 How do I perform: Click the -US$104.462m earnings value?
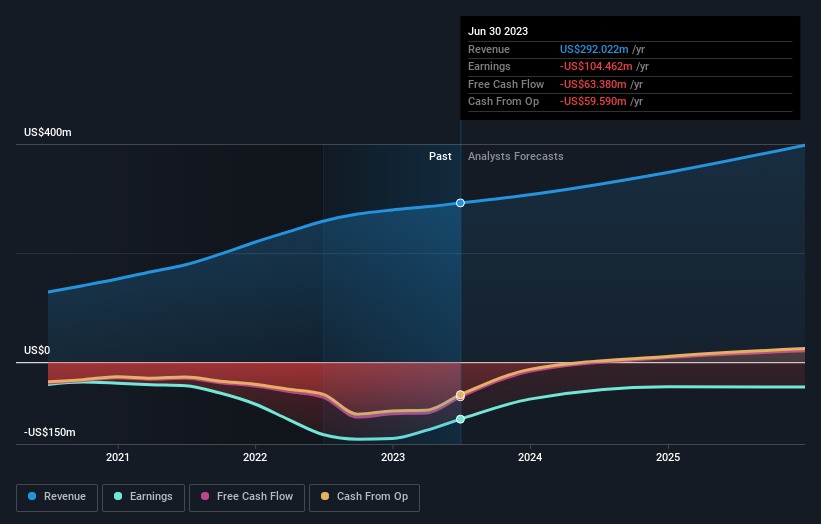(x=596, y=66)
